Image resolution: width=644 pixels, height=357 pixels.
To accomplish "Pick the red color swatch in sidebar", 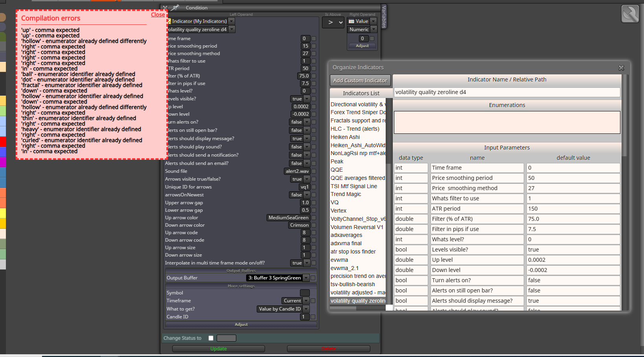I will (x=3, y=142).
